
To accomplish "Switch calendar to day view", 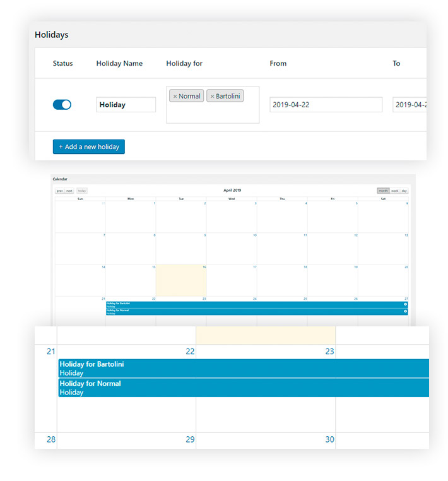I will pos(404,191).
